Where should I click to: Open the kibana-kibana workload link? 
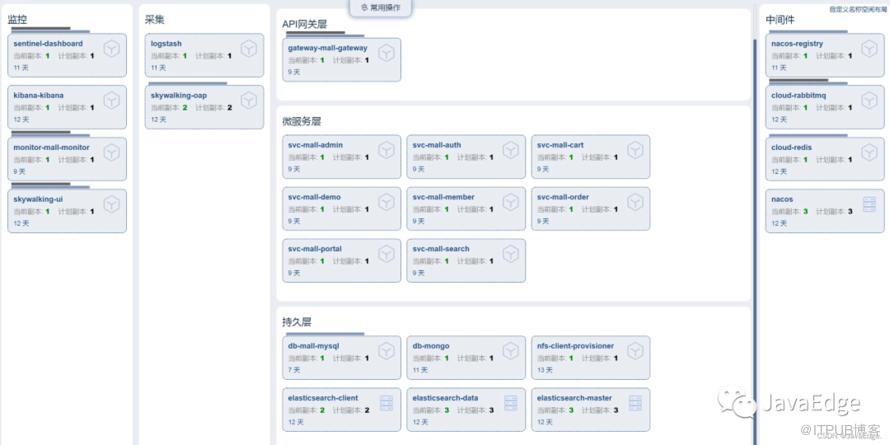[39, 95]
